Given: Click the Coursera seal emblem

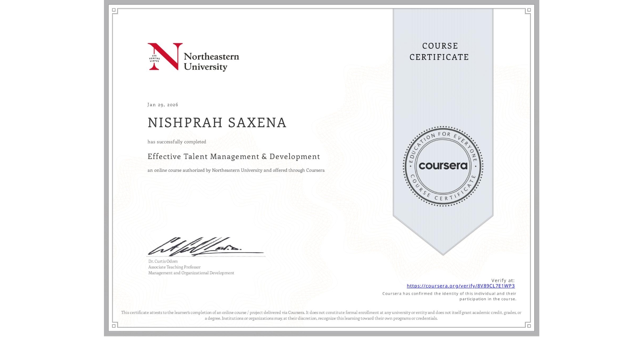Looking at the screenshot, I should tap(443, 166).
